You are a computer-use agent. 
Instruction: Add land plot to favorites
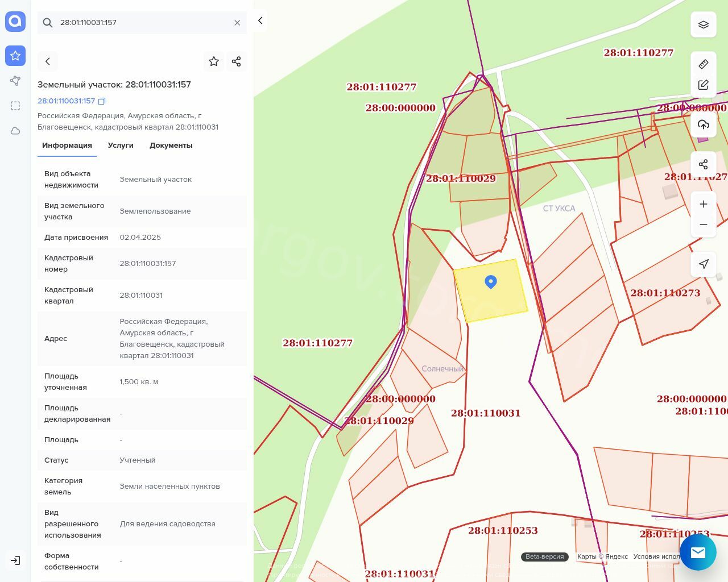(214, 61)
